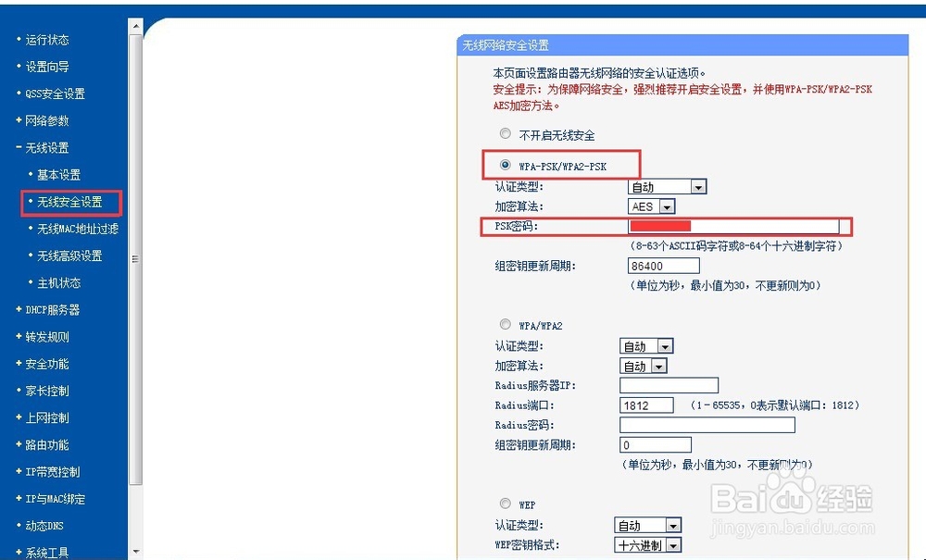Choose the WEP security mode
926x560 pixels.
[505, 504]
